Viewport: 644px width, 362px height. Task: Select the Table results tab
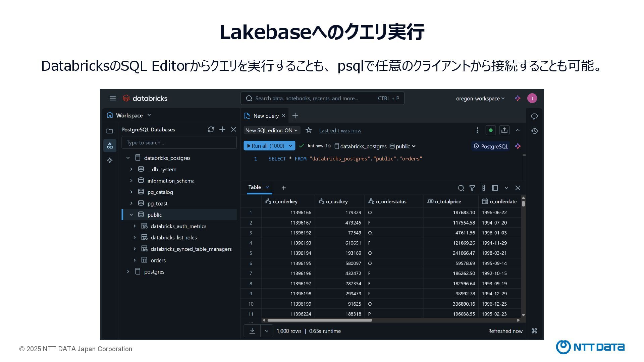click(x=255, y=187)
